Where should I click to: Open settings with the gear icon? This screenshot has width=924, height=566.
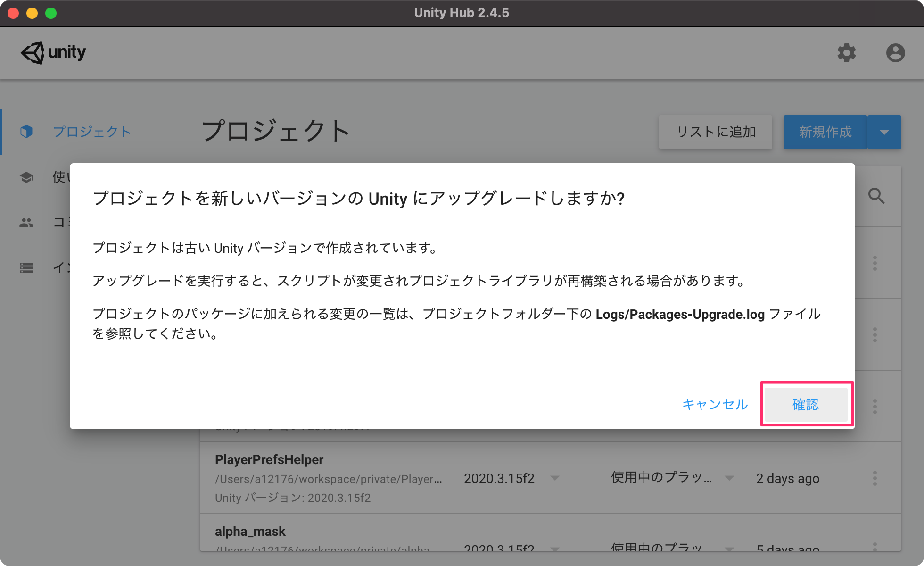click(x=847, y=53)
